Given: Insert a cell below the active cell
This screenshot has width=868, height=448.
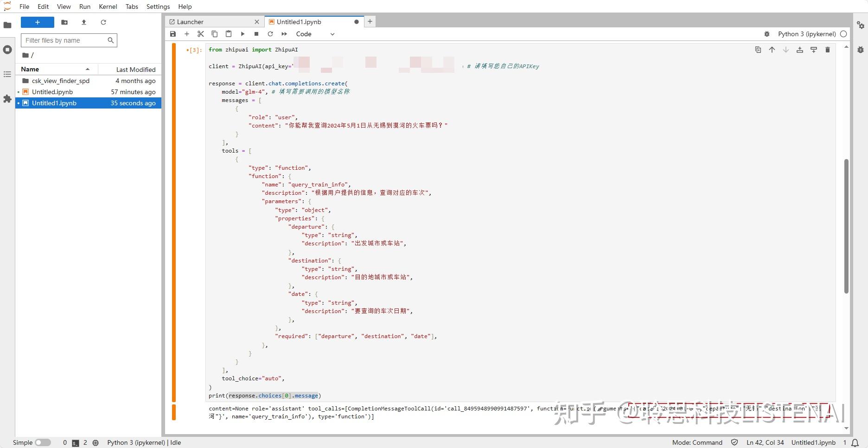Looking at the screenshot, I should 814,50.
